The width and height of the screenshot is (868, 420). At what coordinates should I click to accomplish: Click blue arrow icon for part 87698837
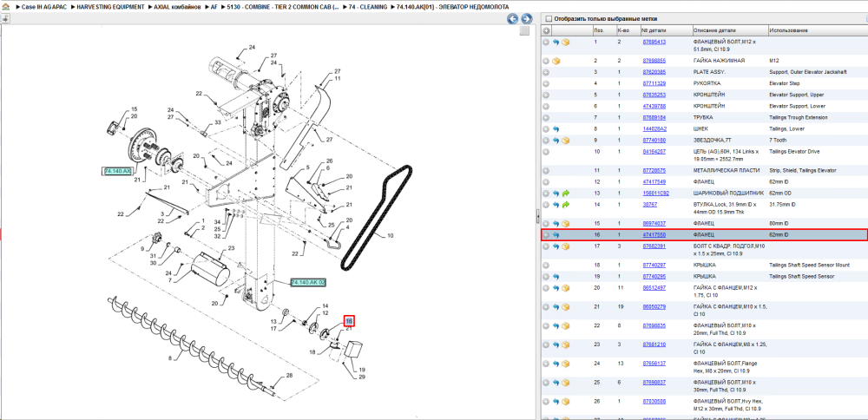point(556,383)
